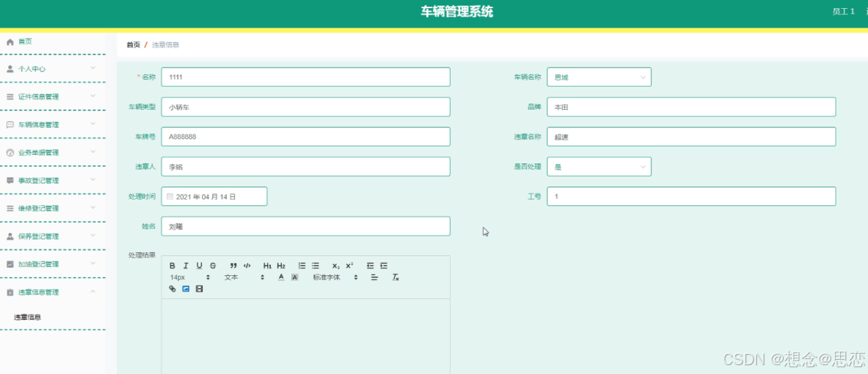The width and height of the screenshot is (868, 374).
Task: Expand 事故登记管理 sidebar menu
Action: tap(52, 181)
